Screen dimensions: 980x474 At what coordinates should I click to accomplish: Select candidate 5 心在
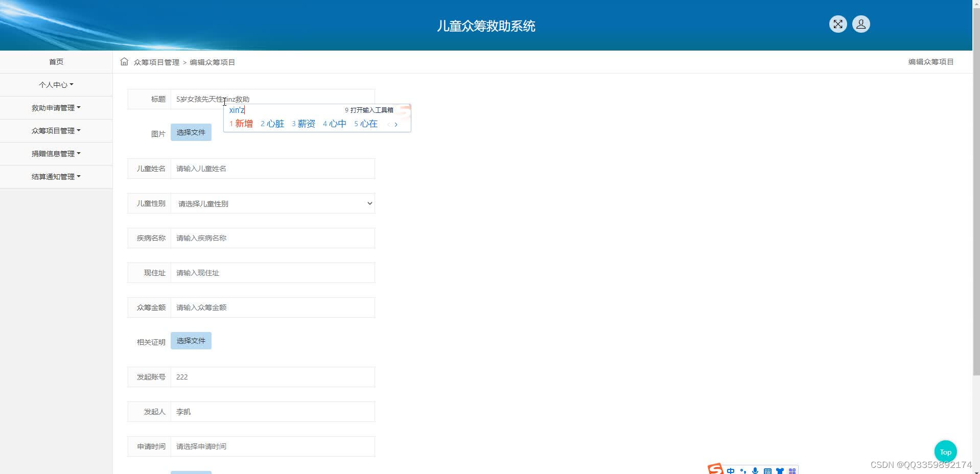(x=366, y=124)
